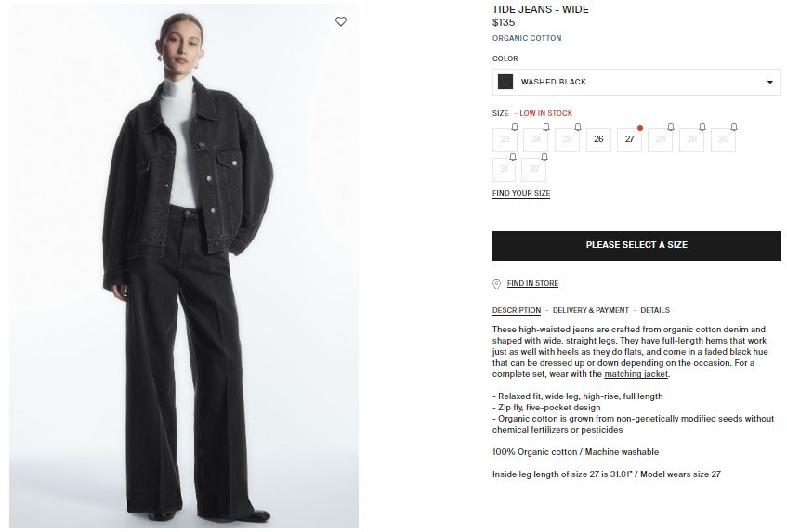Switch to Delivery & Payment tab
787x532 pixels.
pos(591,310)
